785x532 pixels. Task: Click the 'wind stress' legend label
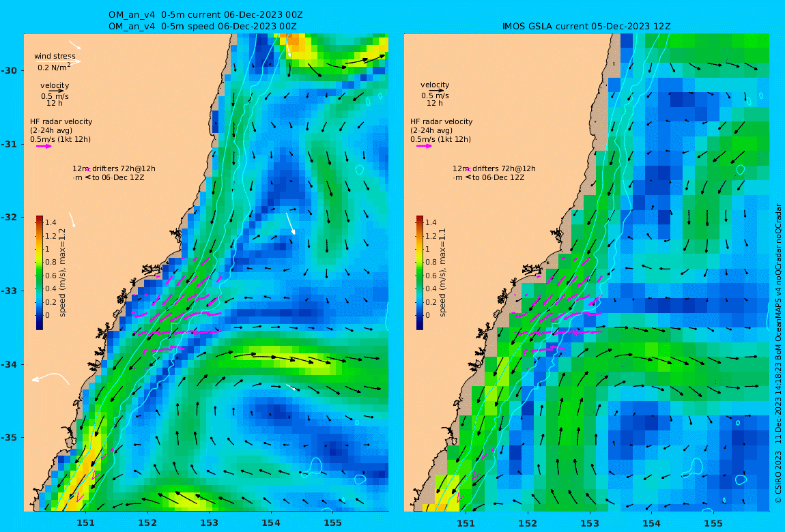click(55, 56)
